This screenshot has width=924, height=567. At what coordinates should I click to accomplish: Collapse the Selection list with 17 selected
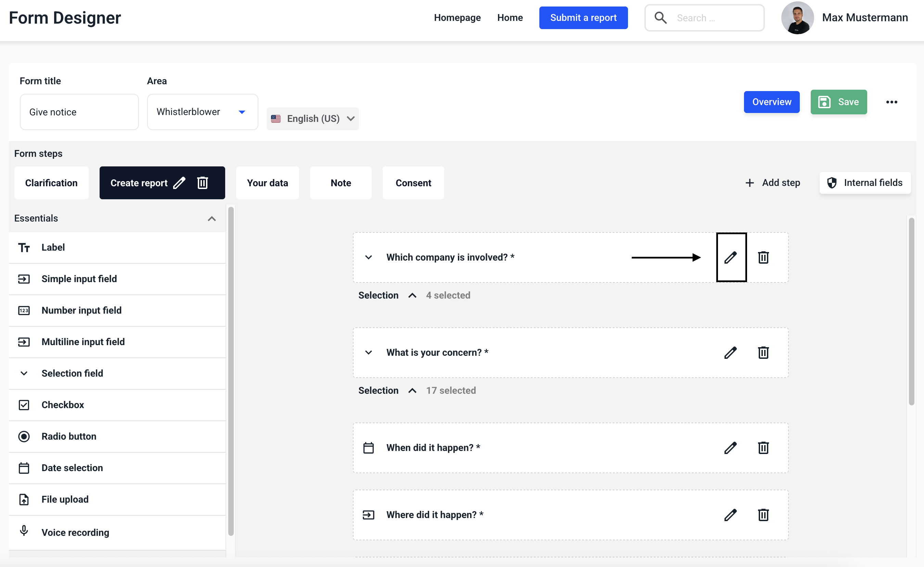412,391
